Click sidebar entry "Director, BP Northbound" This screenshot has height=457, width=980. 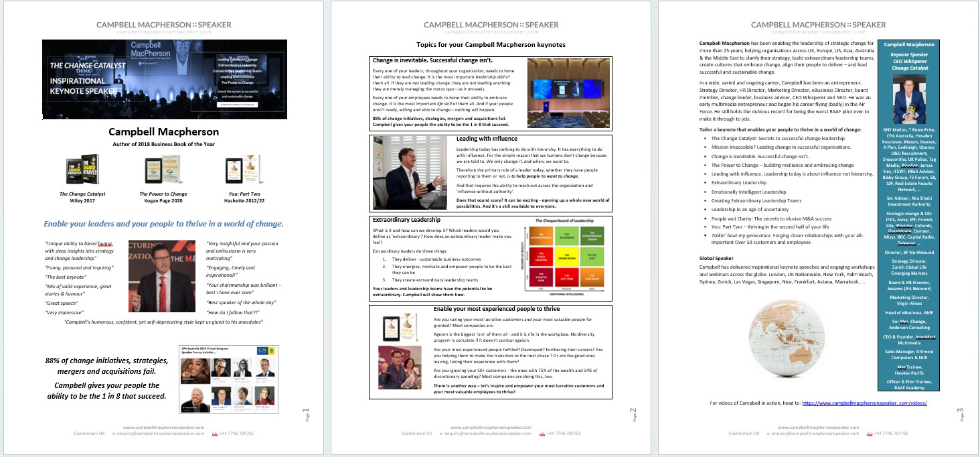pyautogui.click(x=909, y=252)
